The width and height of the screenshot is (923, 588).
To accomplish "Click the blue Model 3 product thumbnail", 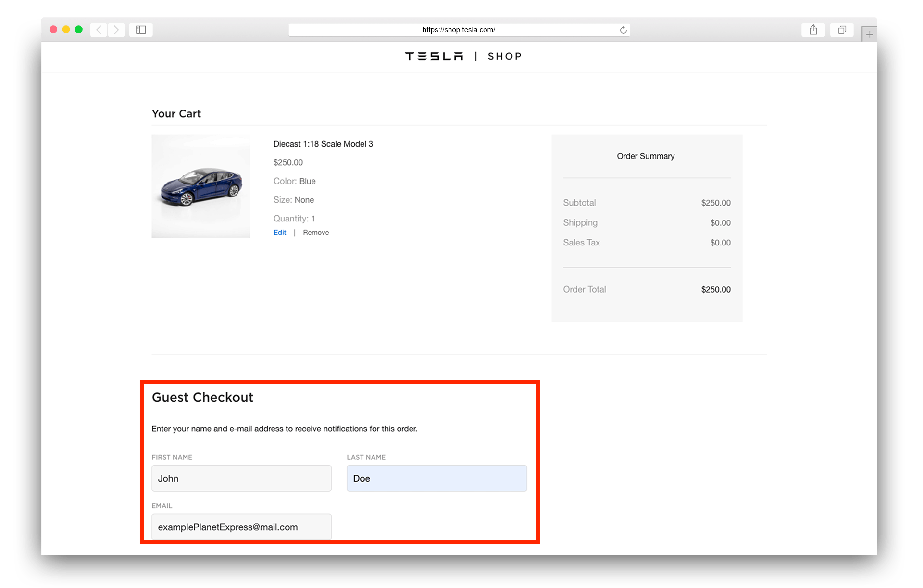I will coord(201,186).
